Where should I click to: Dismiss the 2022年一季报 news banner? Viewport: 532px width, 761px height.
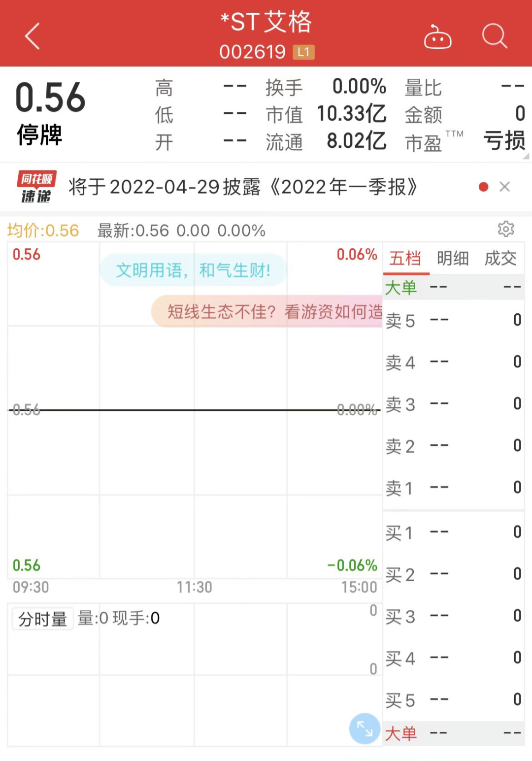[504, 187]
